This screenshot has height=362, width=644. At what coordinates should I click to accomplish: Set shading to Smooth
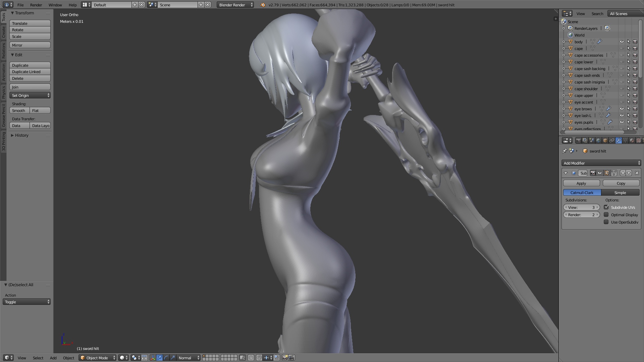point(19,111)
